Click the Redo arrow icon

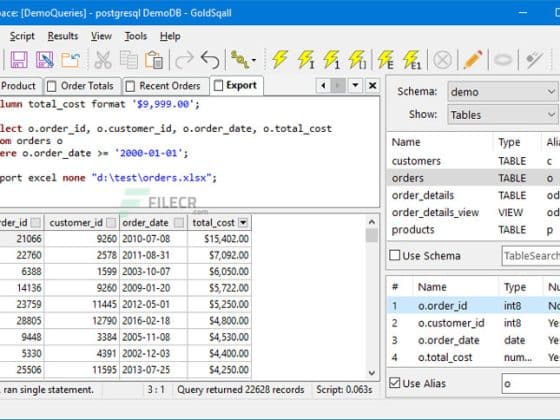[x=184, y=60]
